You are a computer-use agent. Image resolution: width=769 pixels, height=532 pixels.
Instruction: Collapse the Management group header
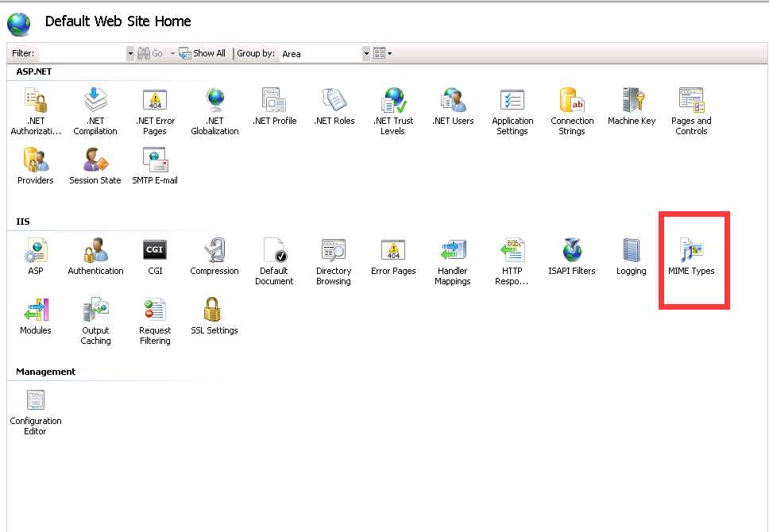[x=45, y=372]
